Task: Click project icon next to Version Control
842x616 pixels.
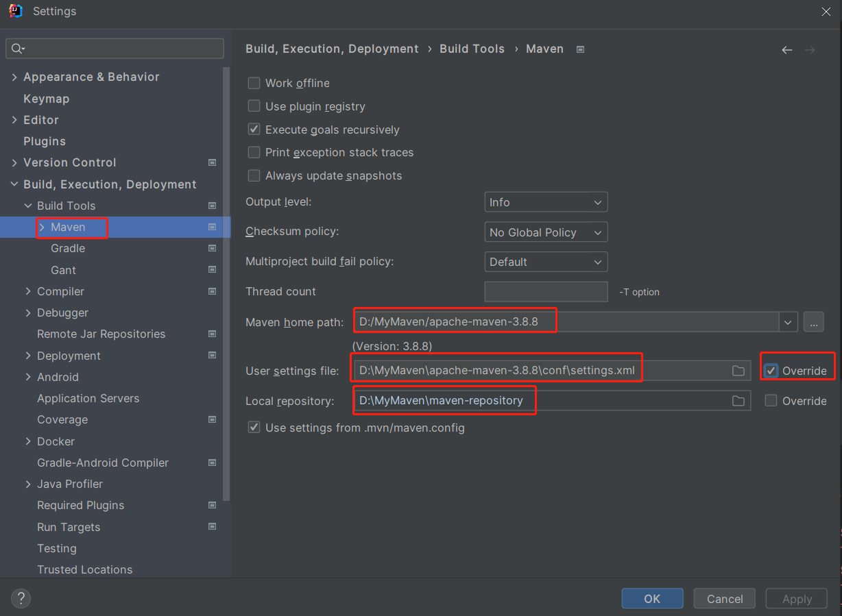Action: coord(212,163)
